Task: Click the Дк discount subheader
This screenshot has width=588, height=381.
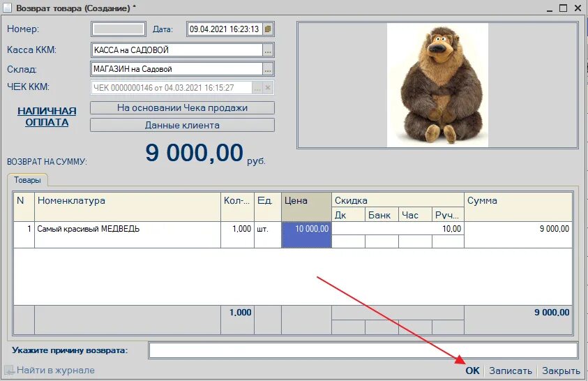Action: tap(348, 215)
